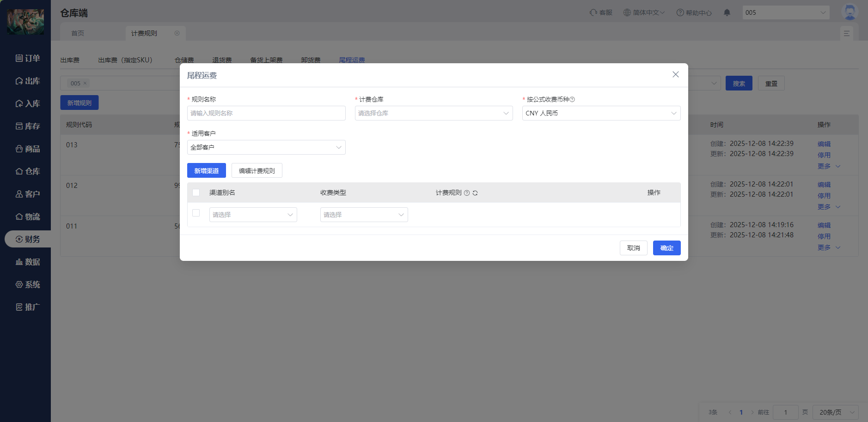Click the 005 tag remove cross in the filter

click(x=86, y=83)
